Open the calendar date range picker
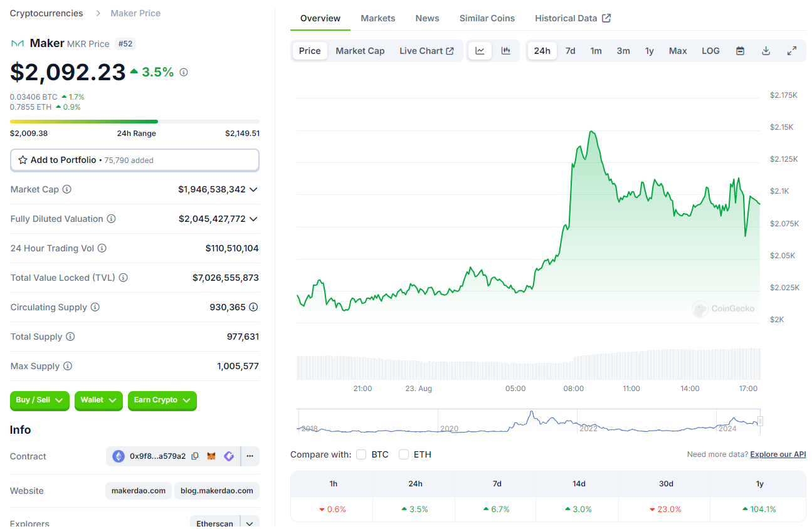The width and height of the screenshot is (812, 529). 740,51
